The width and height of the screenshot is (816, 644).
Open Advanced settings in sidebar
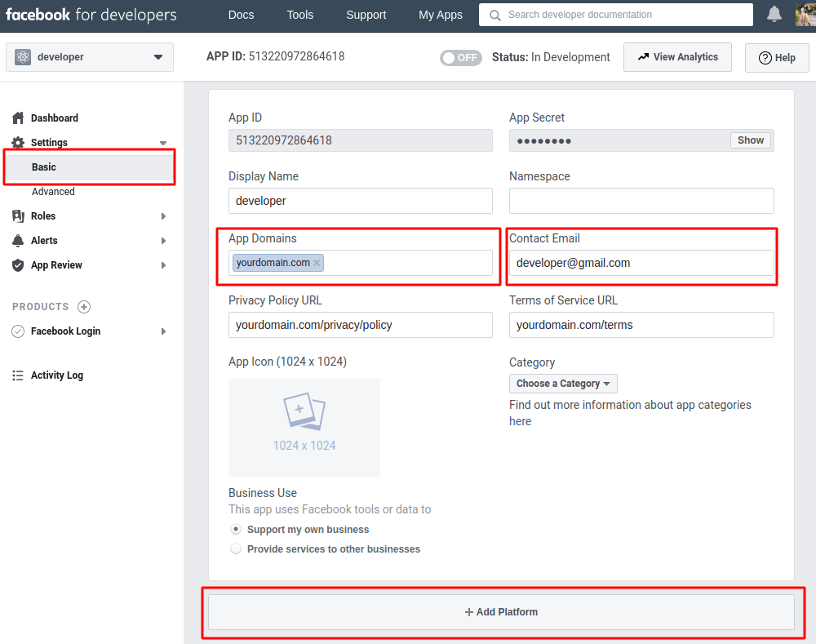tap(53, 192)
